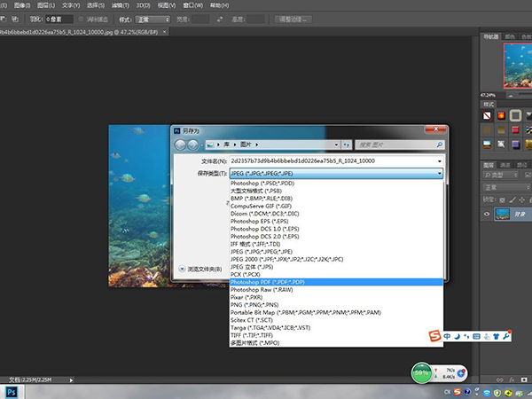This screenshot has width=532, height=399.
Task: Click the back arrow in Save As dialog
Action: (x=181, y=144)
